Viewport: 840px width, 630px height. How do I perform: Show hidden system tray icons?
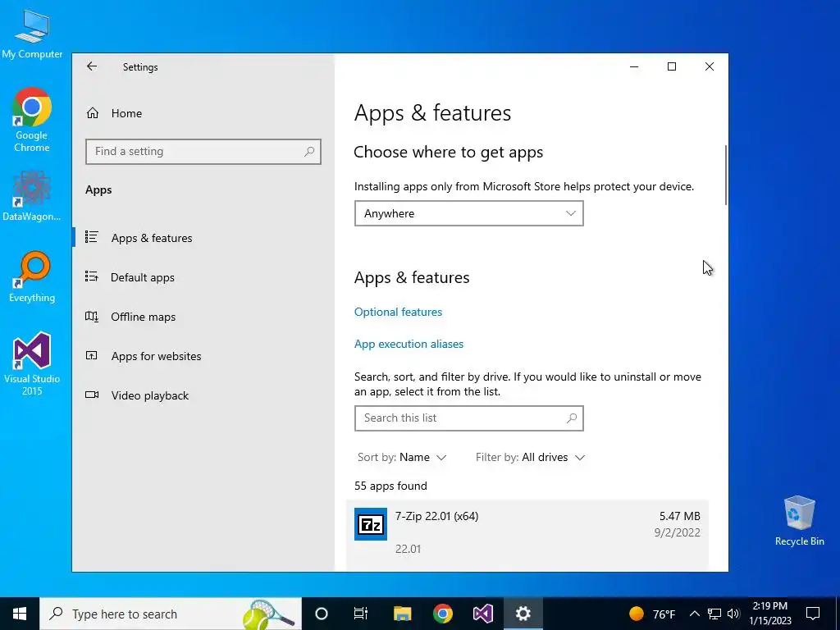(694, 614)
